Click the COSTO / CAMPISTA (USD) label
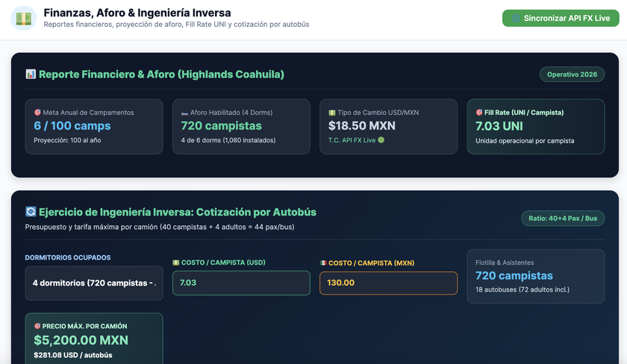This screenshot has height=364, width=627. 223,263
